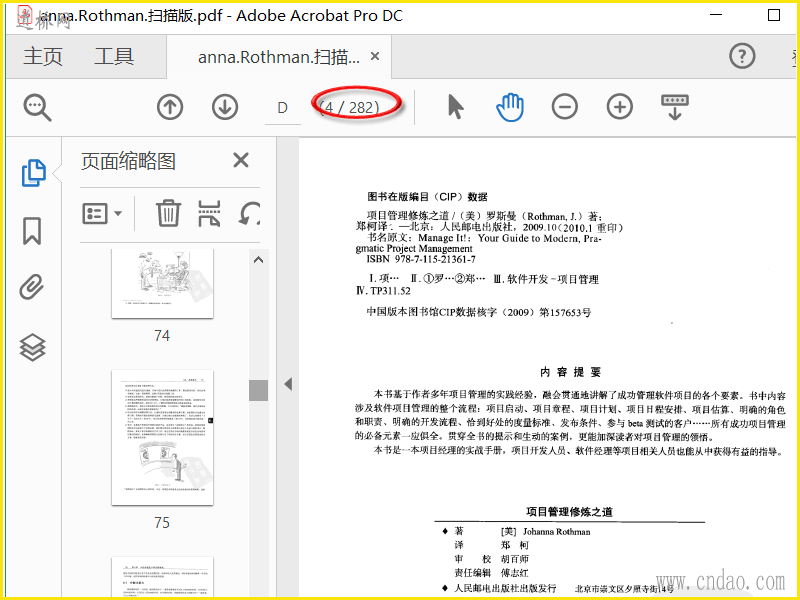
Task: Click the extract pages icon
Action: pyautogui.click(x=209, y=213)
